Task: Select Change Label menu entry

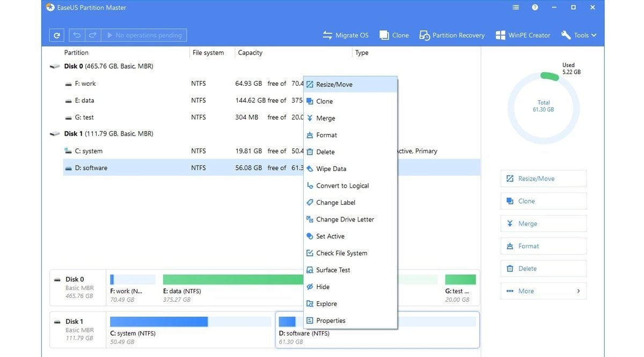Action: pyautogui.click(x=350, y=203)
